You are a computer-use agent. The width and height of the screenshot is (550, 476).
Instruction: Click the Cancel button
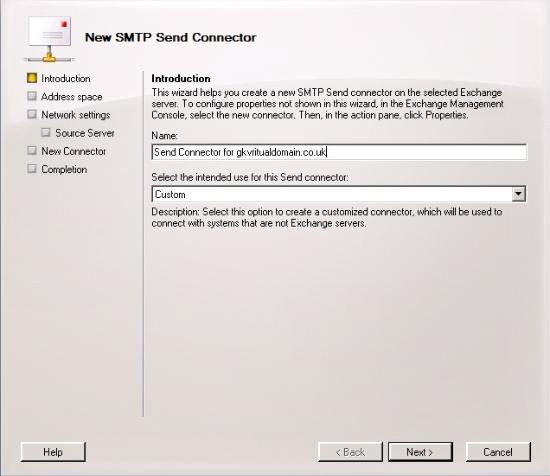click(498, 452)
